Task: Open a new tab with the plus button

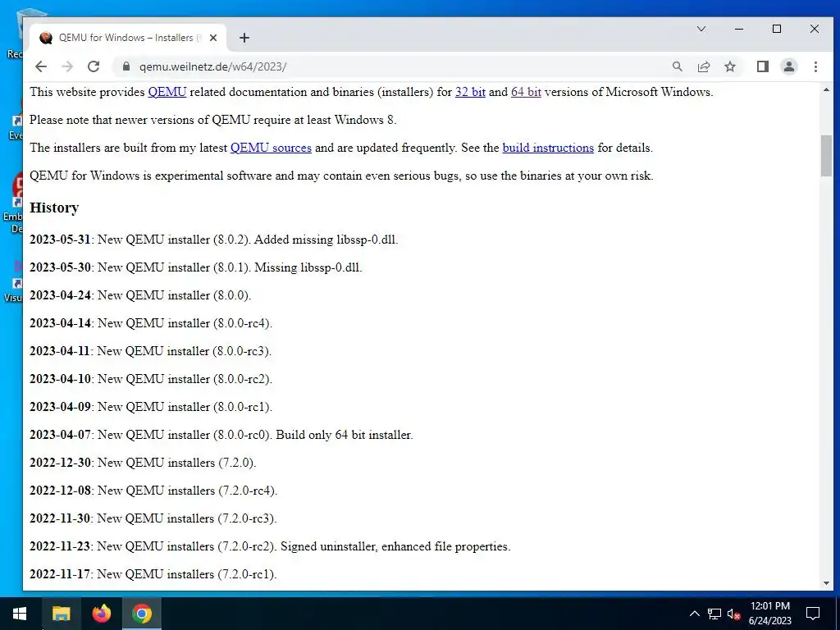Action: 244,38
